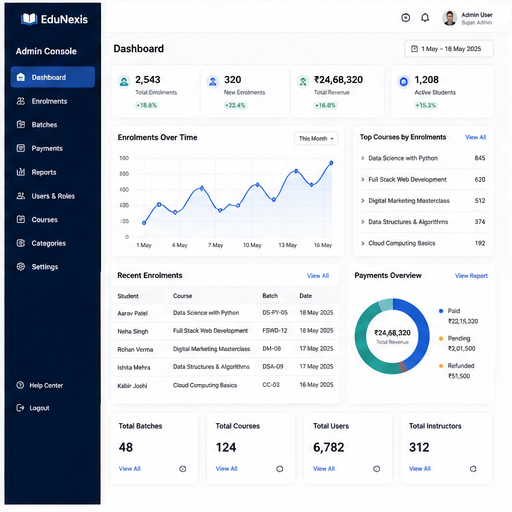
Task: Click the Categories icon in sidebar
Action: [x=21, y=243]
